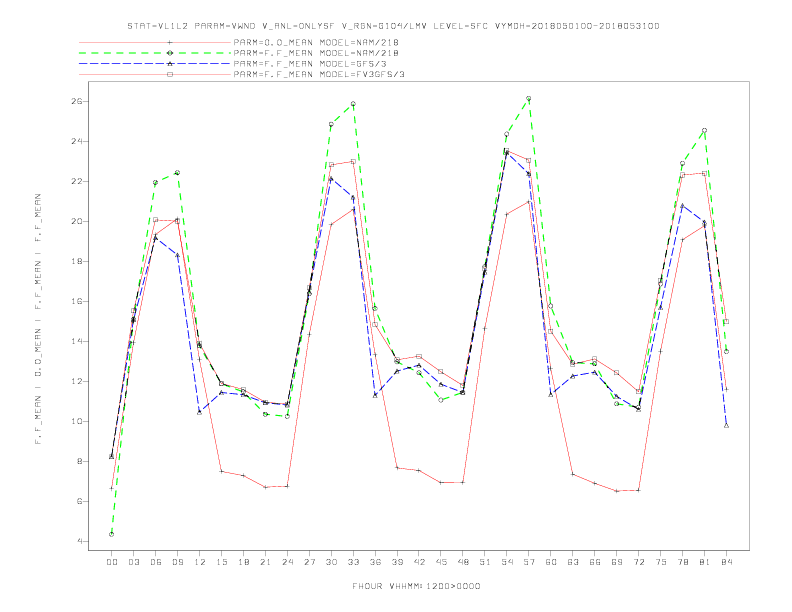Click the square marker in the FV3GFS/3 legend line
The width and height of the screenshot is (792, 612).
(x=170, y=74)
